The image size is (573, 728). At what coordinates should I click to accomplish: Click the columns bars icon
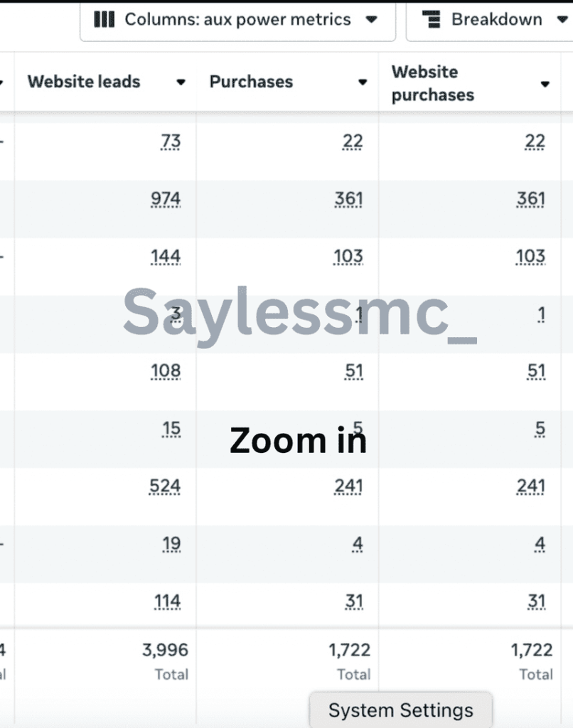tap(104, 19)
